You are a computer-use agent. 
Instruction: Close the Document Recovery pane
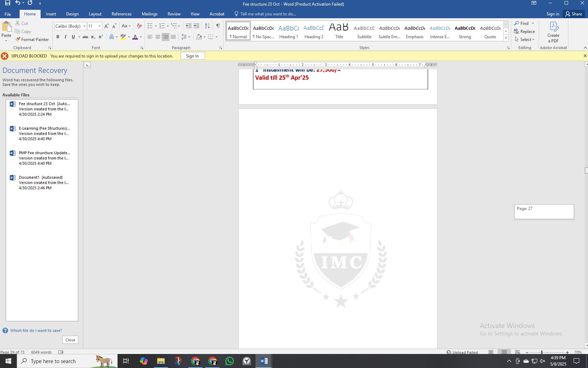(x=70, y=340)
